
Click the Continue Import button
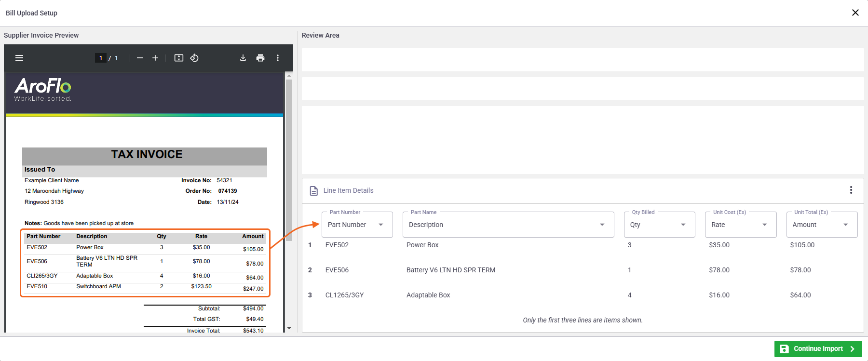click(818, 348)
